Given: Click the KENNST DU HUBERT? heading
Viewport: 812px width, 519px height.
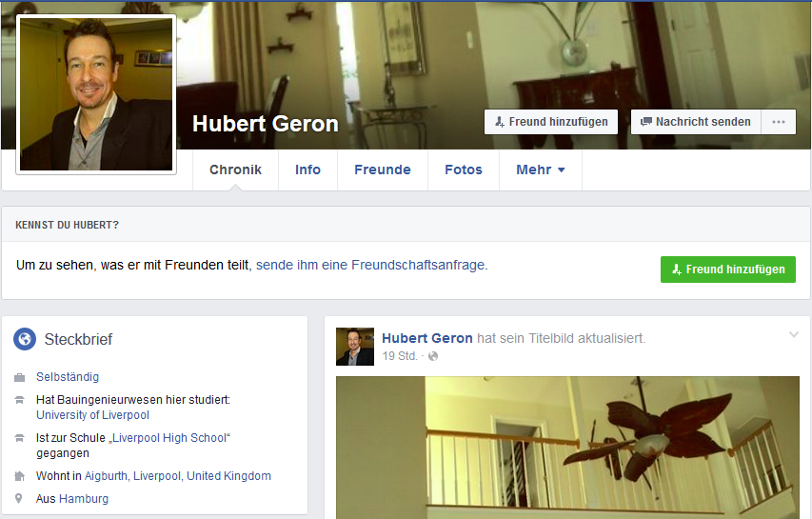Looking at the screenshot, I should pyautogui.click(x=67, y=226).
